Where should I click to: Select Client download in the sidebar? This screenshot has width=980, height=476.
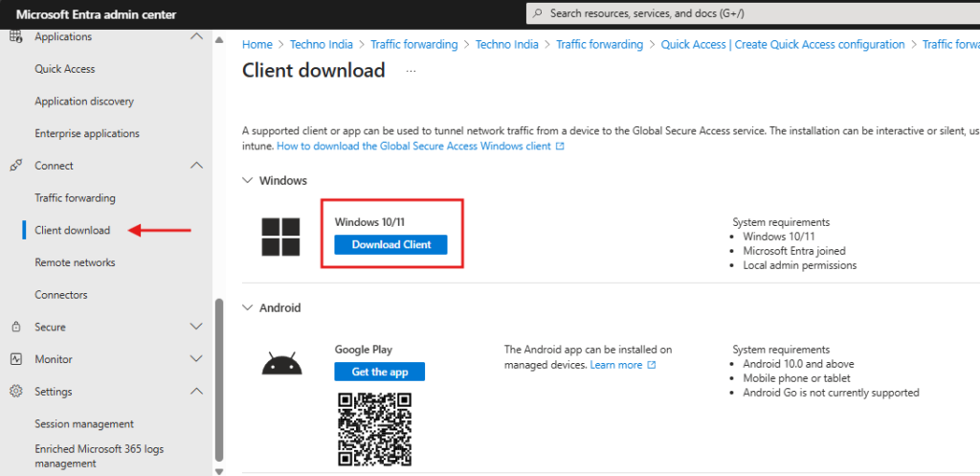[x=73, y=230]
